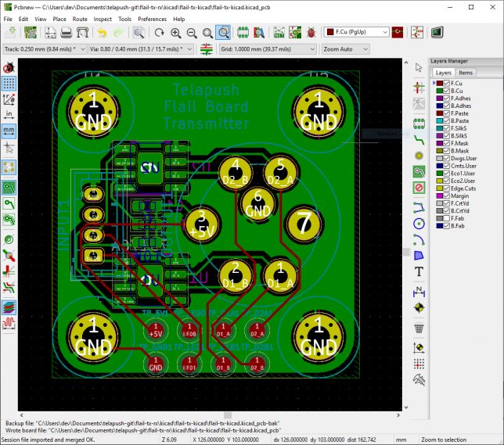Open the File menu
The image size is (504, 445).
tap(8, 19)
